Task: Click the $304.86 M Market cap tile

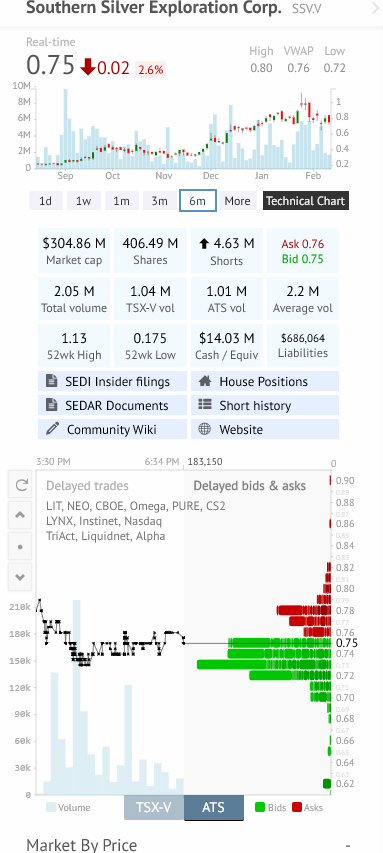Action: pyautogui.click(x=74, y=250)
